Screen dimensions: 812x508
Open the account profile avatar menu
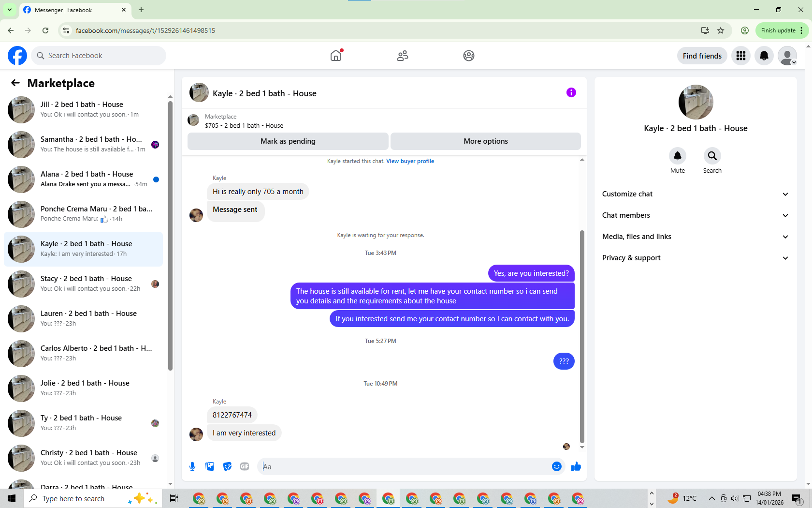click(787, 56)
